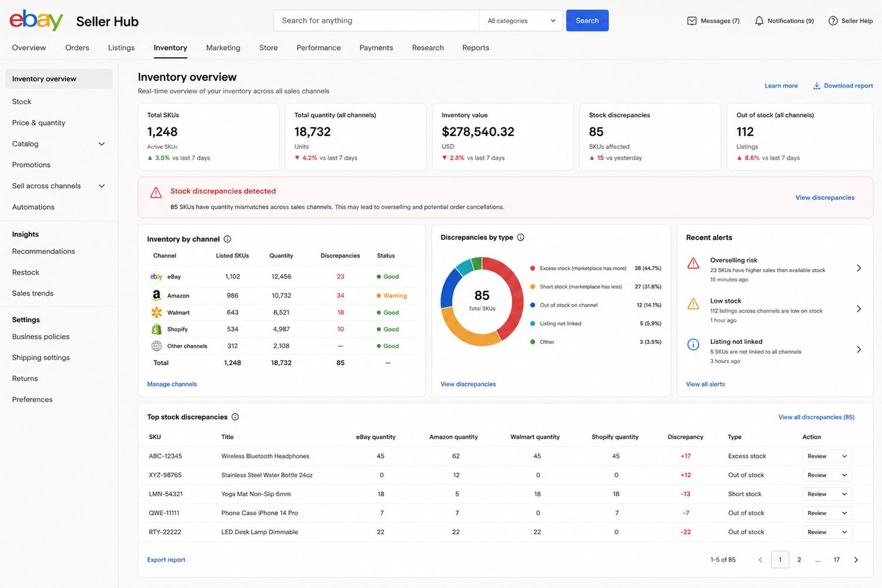
Task: Click the Low stock orange warning icon
Action: coord(693,304)
